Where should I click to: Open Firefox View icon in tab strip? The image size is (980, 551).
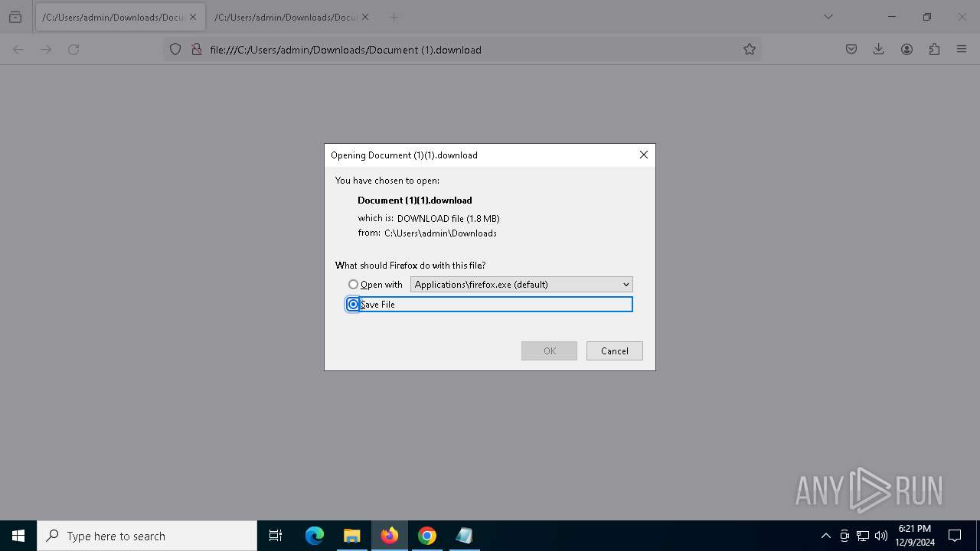tap(15, 17)
